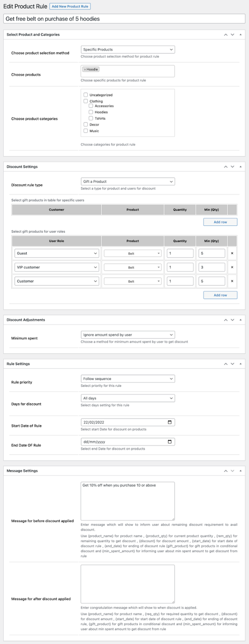Open the product selection method dropdown
This screenshot has width=249, height=644.
tap(128, 50)
